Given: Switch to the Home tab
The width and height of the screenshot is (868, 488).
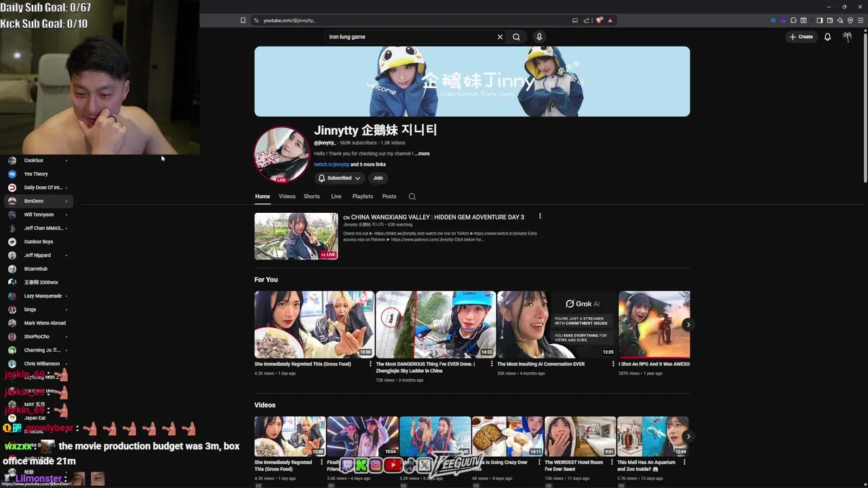Looking at the screenshot, I should (262, 197).
